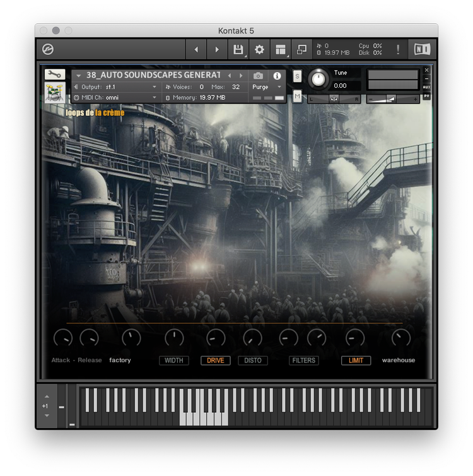The width and height of the screenshot is (473, 476).
Task: Solo the instrument with S button
Action: pyautogui.click(x=297, y=76)
